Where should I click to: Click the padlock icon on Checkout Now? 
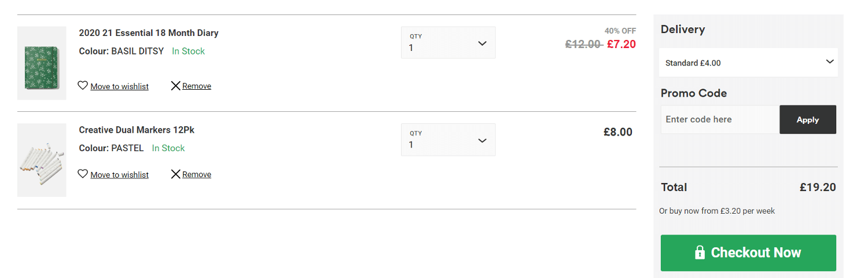pyautogui.click(x=700, y=253)
